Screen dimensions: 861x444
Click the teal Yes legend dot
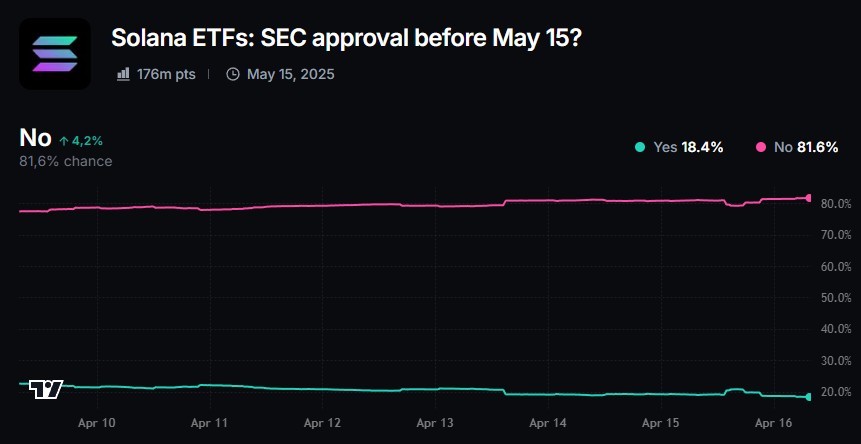tap(640, 147)
